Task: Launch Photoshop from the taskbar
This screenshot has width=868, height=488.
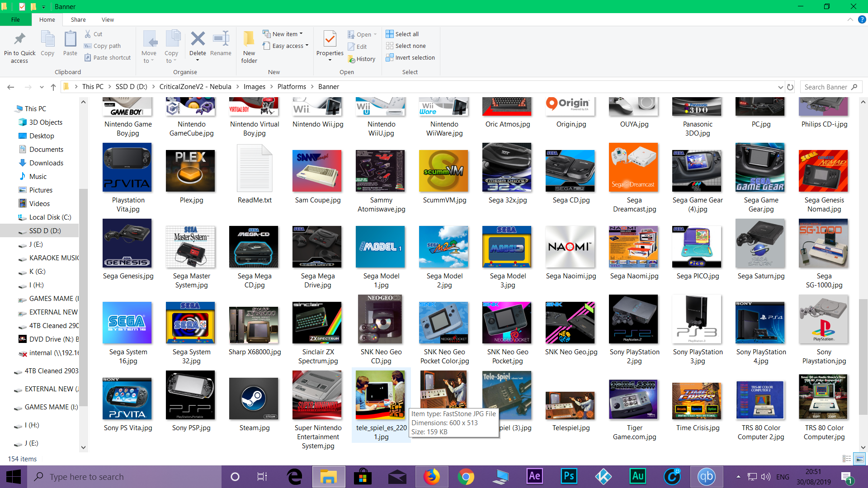Action: [x=569, y=477]
